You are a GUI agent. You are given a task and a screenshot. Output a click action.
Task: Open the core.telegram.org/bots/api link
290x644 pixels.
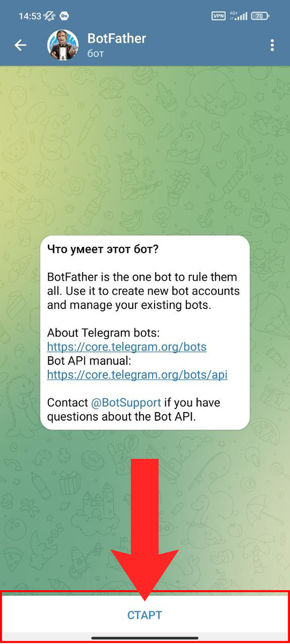tap(137, 375)
